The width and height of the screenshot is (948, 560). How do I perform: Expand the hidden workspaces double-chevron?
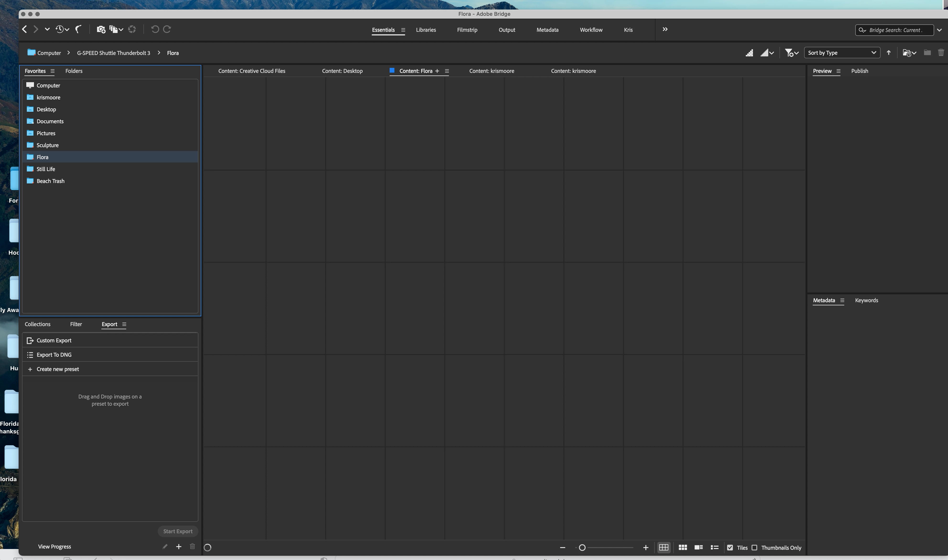665,29
